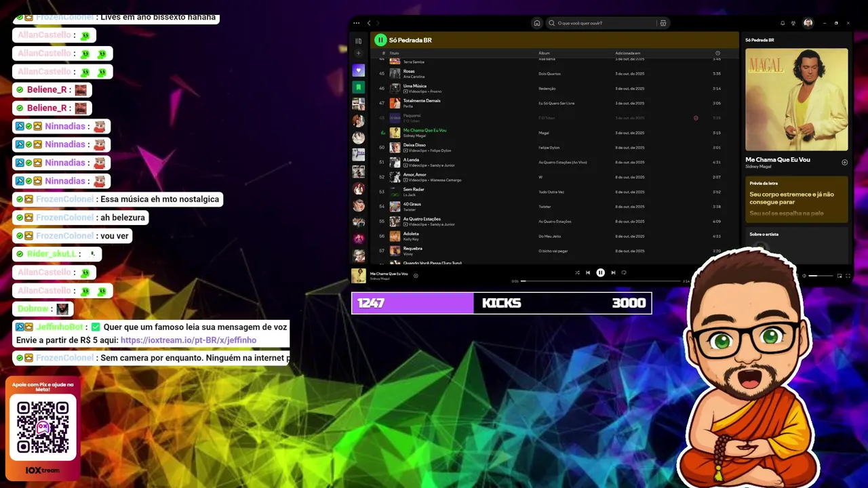Toggle repeat in the player bar
The height and width of the screenshot is (488, 868).
624,272
